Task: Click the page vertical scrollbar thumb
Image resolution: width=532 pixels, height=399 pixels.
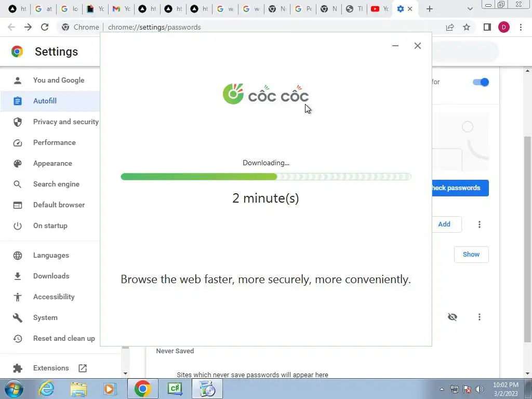Action: [x=527, y=240]
